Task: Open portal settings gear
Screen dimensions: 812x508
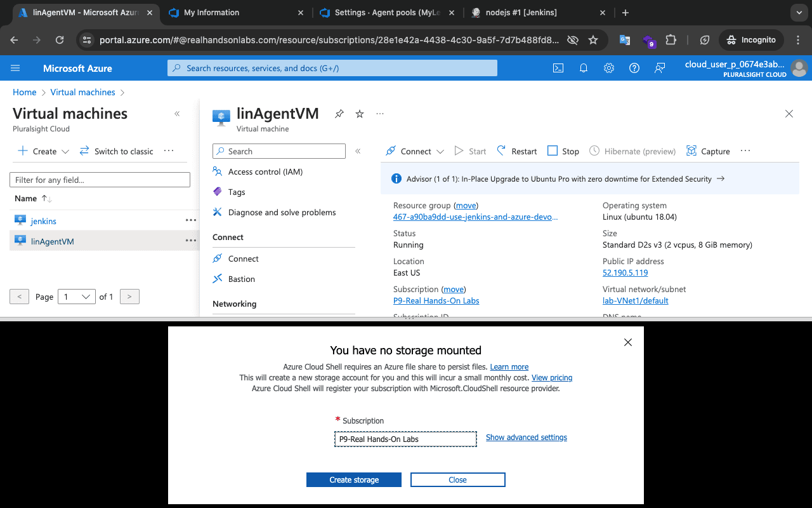Action: pyautogui.click(x=609, y=68)
